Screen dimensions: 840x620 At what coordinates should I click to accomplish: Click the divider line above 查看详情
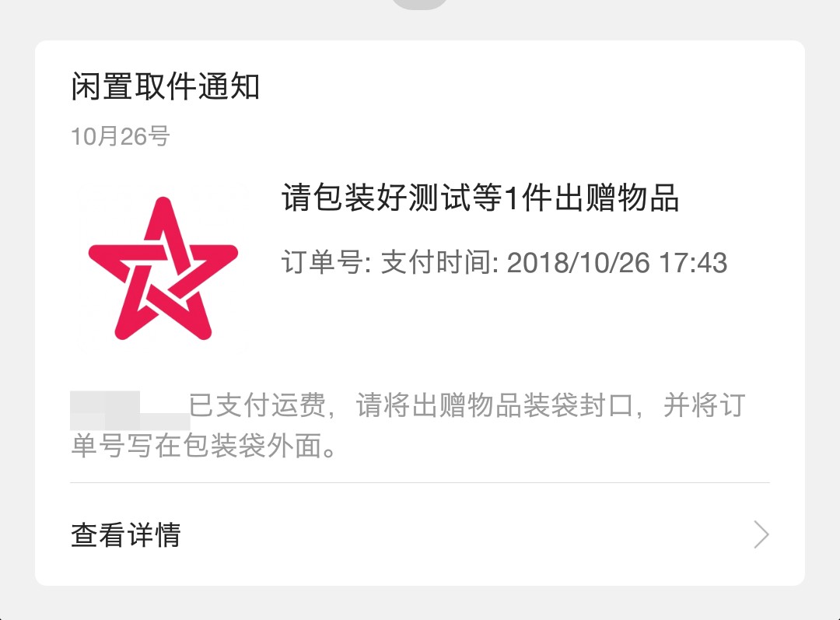click(420, 482)
